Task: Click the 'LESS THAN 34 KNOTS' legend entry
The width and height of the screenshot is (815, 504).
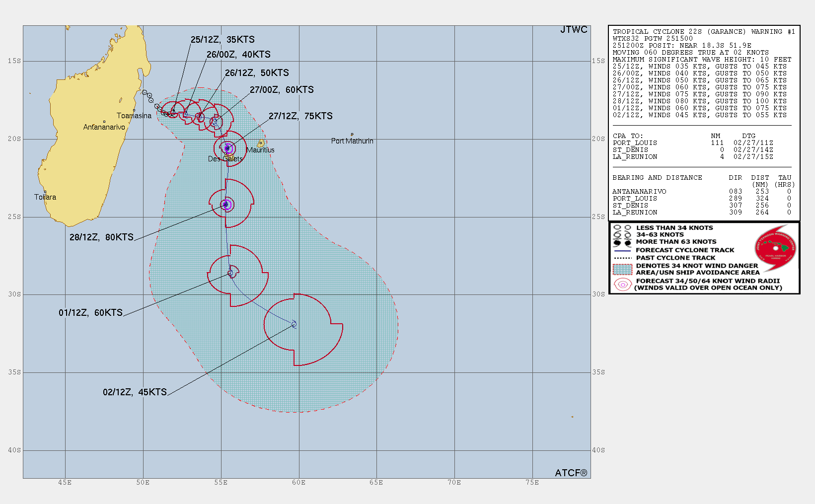Action: (674, 228)
